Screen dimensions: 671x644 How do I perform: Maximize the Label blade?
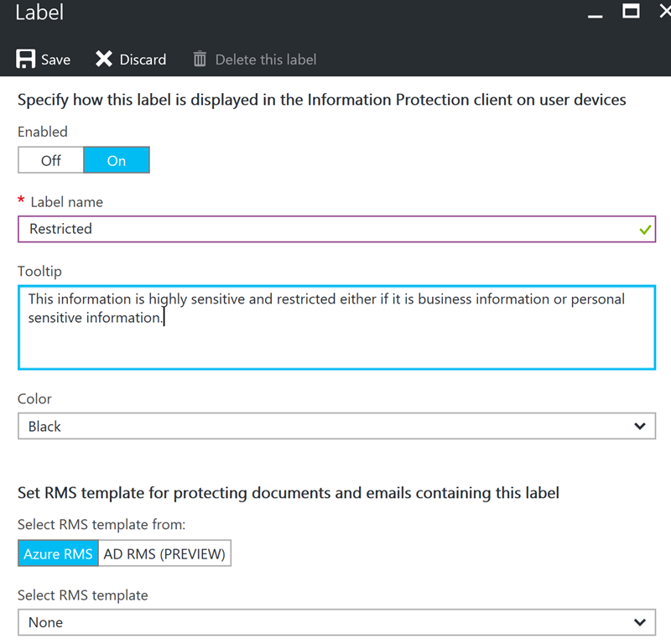tap(631, 11)
